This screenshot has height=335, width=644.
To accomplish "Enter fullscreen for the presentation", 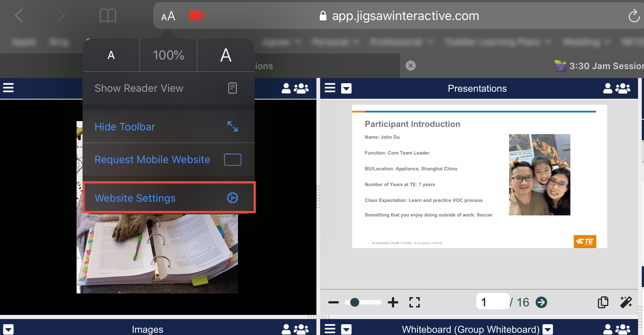I will (415, 302).
